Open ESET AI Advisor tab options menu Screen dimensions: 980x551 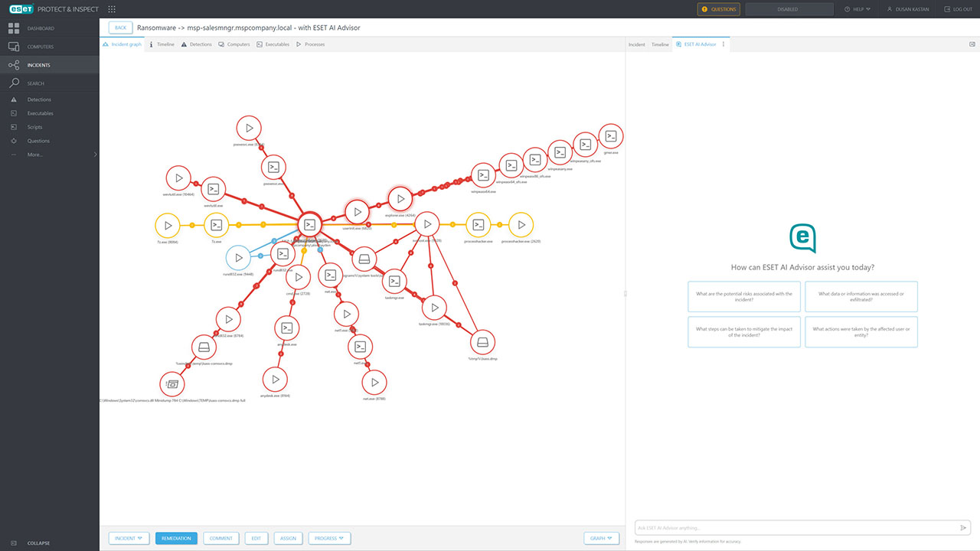[724, 44]
